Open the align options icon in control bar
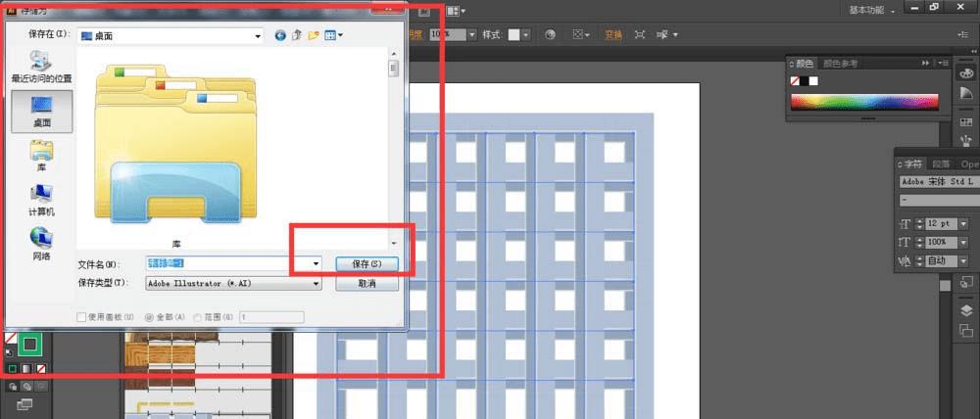 pos(582,35)
